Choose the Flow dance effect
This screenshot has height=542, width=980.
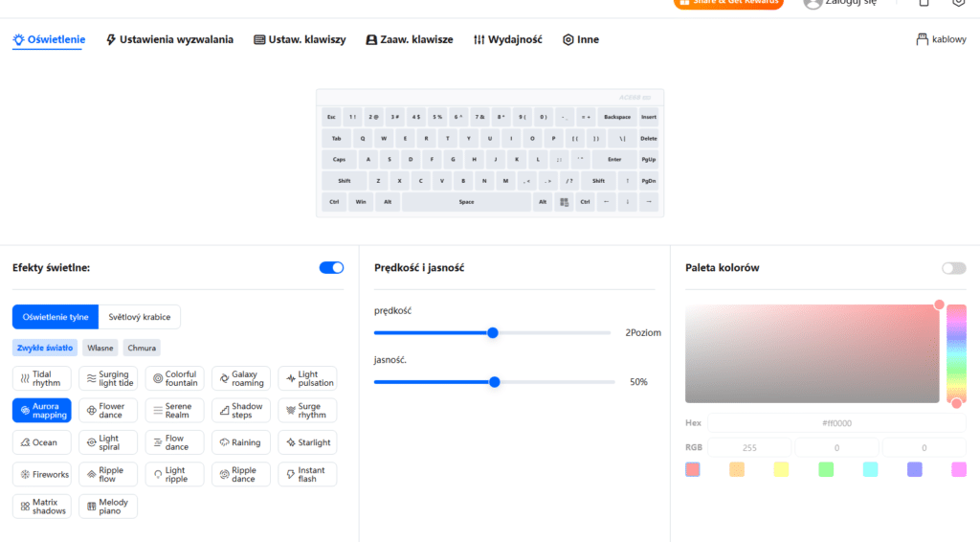coord(174,442)
